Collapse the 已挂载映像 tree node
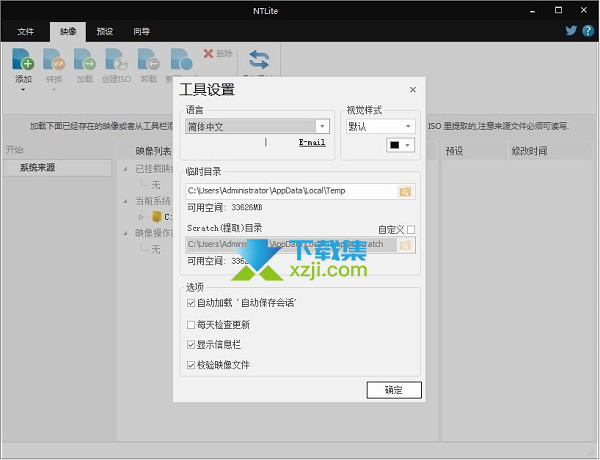Viewport: 600px width, 460px height. coord(126,168)
